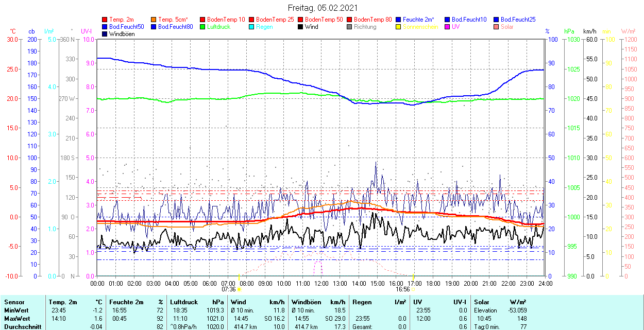
Task: Click the Solar legend label
Action: click(x=507, y=27)
